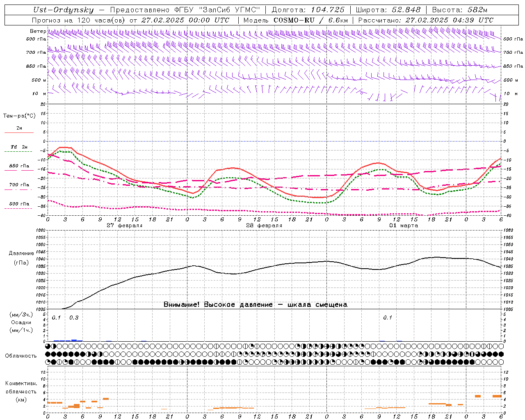Click the 'Давление' pressure panel label
525x420 pixels.
21,253
